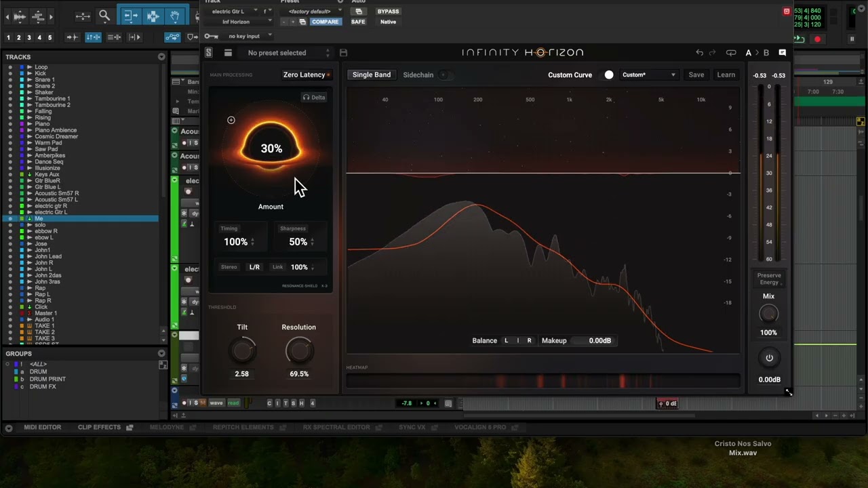Image resolution: width=868 pixels, height=488 pixels.
Task: Open the Groups list menu arrow
Action: 161,353
